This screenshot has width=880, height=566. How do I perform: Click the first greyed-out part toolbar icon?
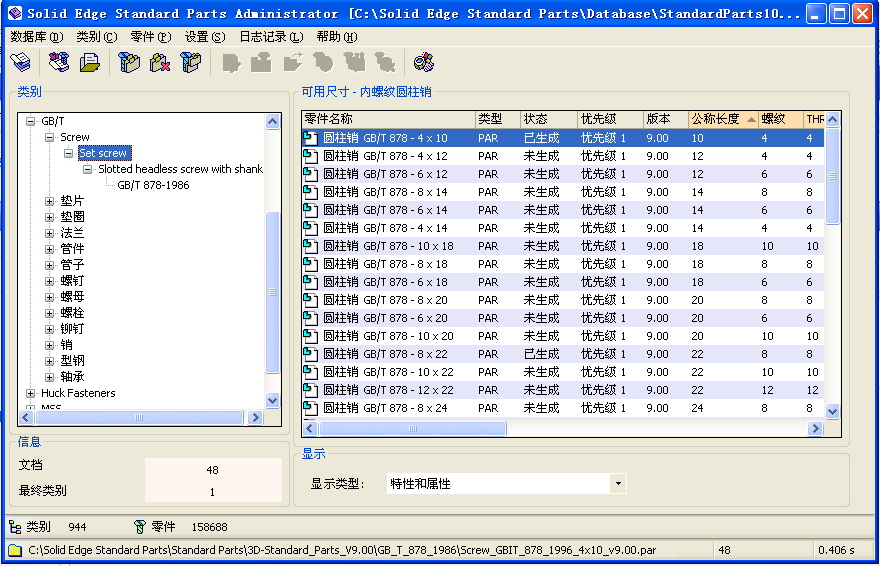[x=231, y=62]
